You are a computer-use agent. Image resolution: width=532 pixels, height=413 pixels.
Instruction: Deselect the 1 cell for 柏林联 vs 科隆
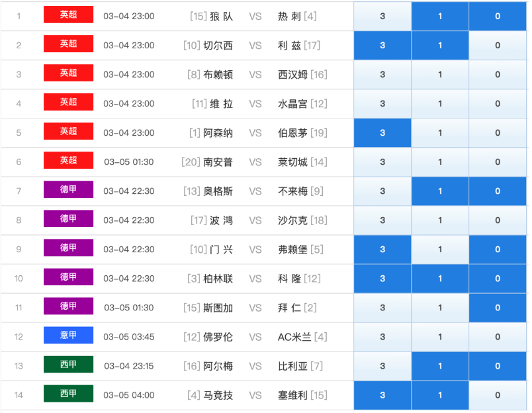(x=440, y=279)
